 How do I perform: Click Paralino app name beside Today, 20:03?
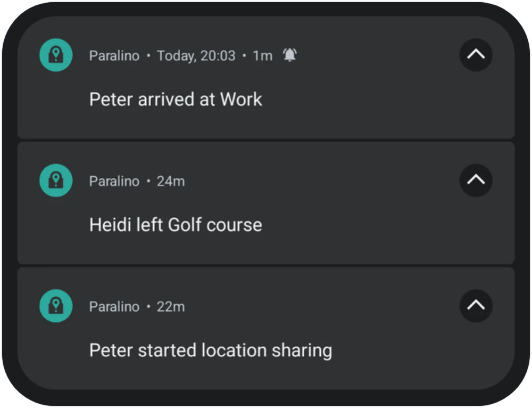click(x=114, y=56)
